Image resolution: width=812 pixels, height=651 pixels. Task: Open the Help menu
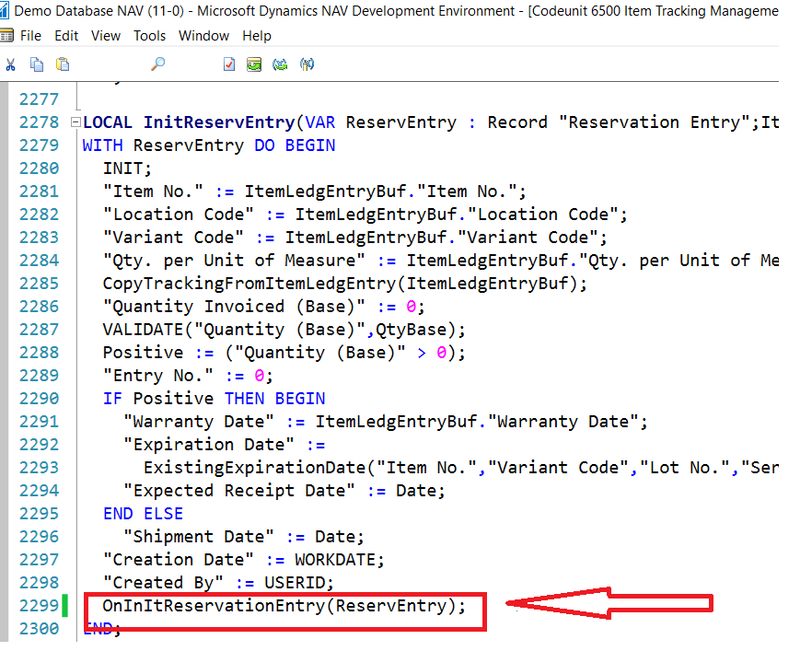click(257, 36)
